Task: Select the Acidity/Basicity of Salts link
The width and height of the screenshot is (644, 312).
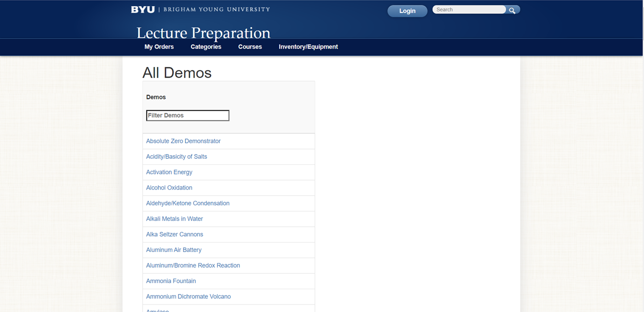Action: 176,157
